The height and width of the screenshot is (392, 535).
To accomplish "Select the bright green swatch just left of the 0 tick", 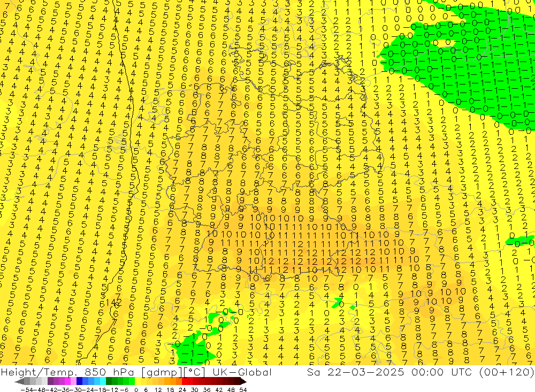I will tap(132, 381).
